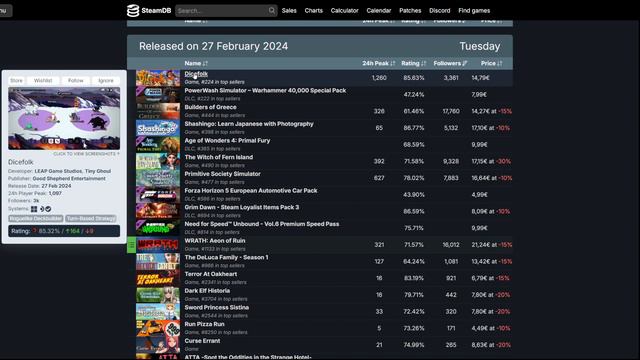The width and height of the screenshot is (640, 360).
Task: Sort the table by 24h Peak column
Action: click(379, 63)
